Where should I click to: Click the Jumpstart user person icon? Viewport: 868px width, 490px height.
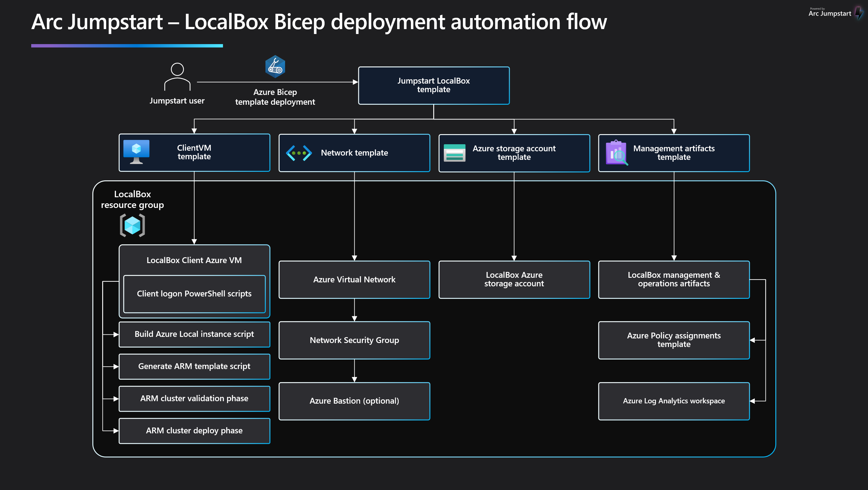point(177,77)
